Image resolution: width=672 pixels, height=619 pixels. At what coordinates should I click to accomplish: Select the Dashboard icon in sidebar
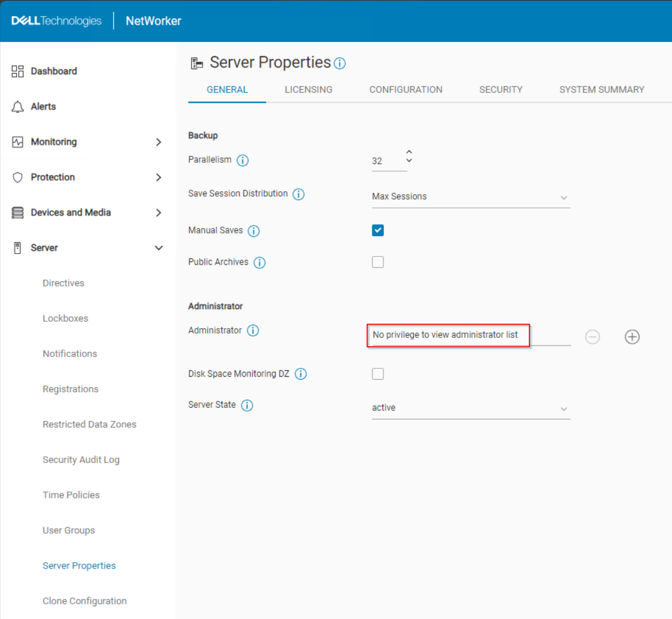tap(17, 71)
